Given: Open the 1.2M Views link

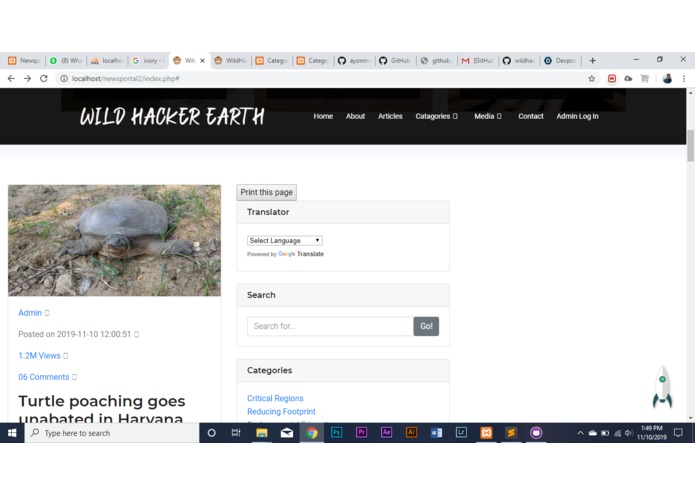Looking at the screenshot, I should (x=39, y=356).
